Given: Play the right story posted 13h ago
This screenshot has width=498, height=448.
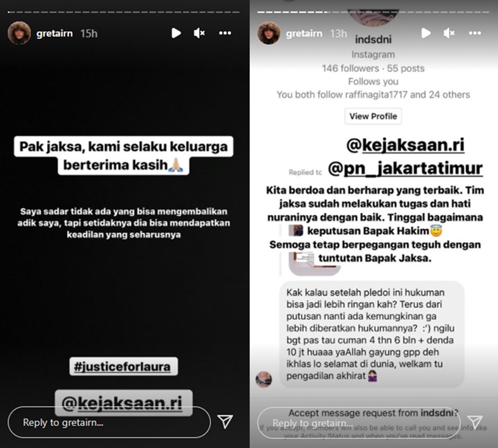Looking at the screenshot, I should tap(426, 33).
